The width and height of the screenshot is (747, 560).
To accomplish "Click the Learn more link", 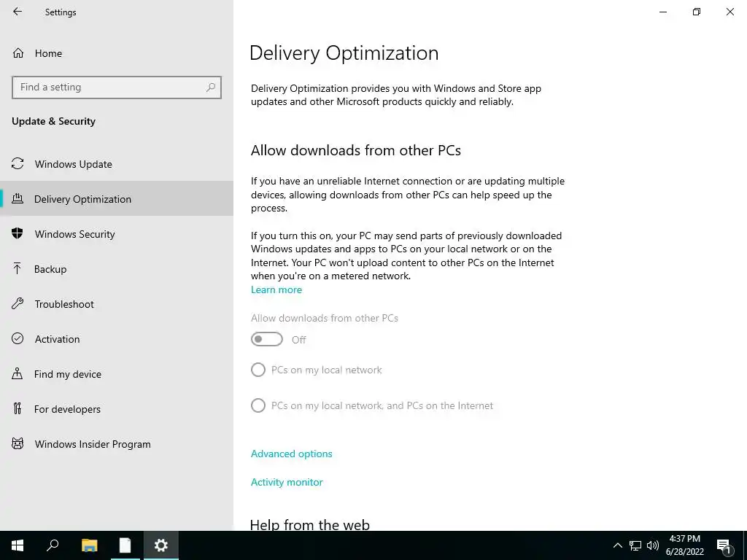I will tap(276, 289).
